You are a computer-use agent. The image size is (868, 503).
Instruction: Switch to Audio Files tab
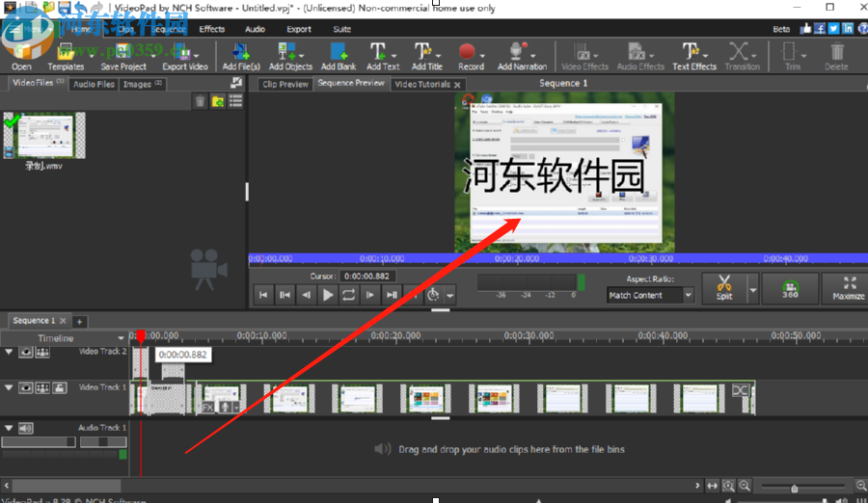point(94,84)
